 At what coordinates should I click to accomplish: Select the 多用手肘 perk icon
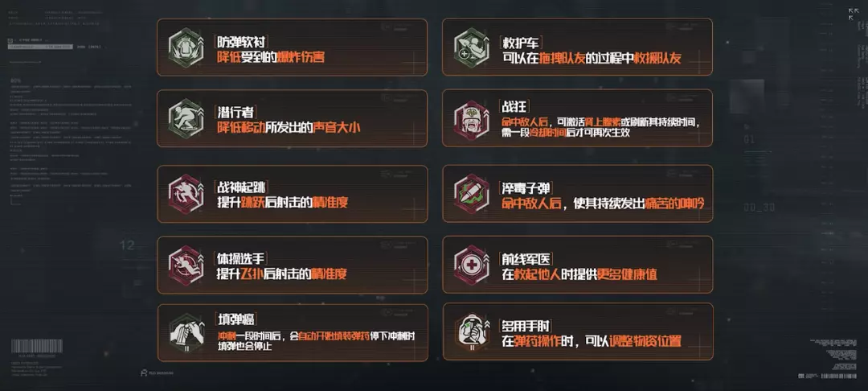[x=471, y=332]
